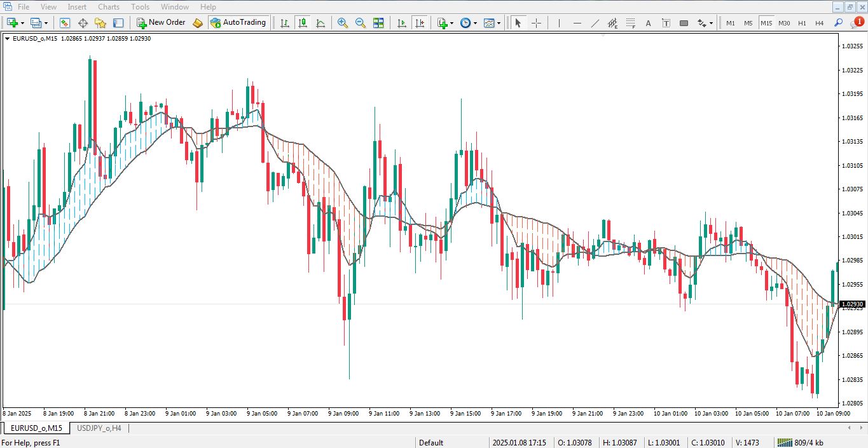Open the Market Watch window
The width and height of the screenshot is (868, 448).
[x=64, y=22]
